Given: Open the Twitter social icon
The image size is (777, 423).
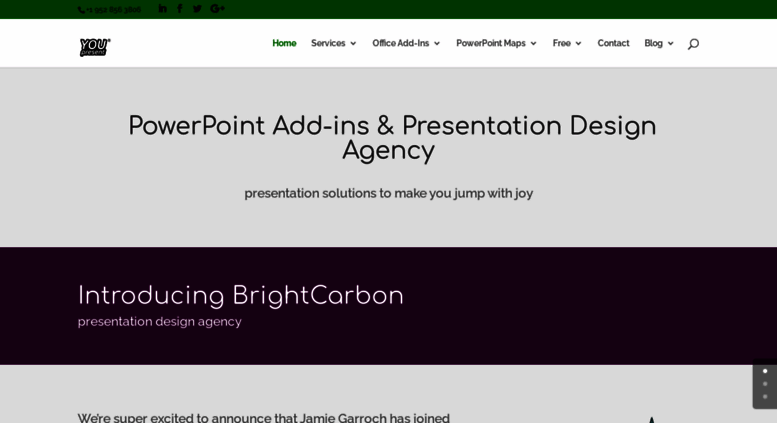Looking at the screenshot, I should 197,8.
